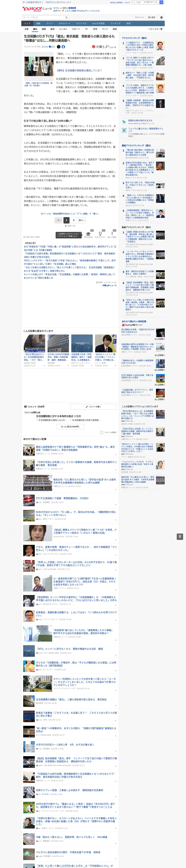
Task: Click the ログイン link
Action: click(x=57, y=11)
